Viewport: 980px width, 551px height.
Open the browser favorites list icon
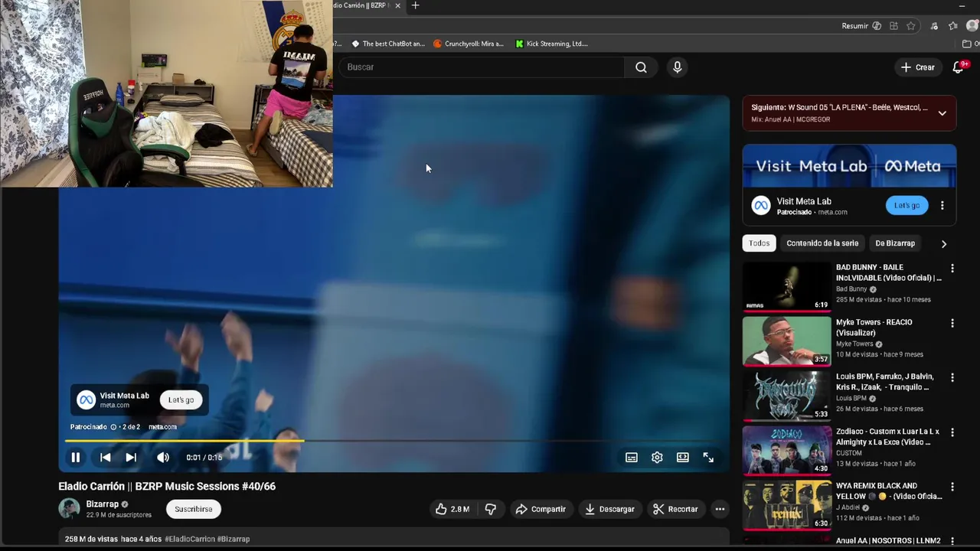pos(953,26)
